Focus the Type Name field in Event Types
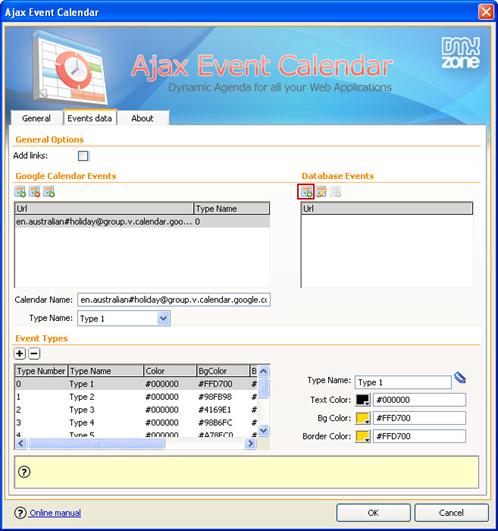 (x=403, y=382)
